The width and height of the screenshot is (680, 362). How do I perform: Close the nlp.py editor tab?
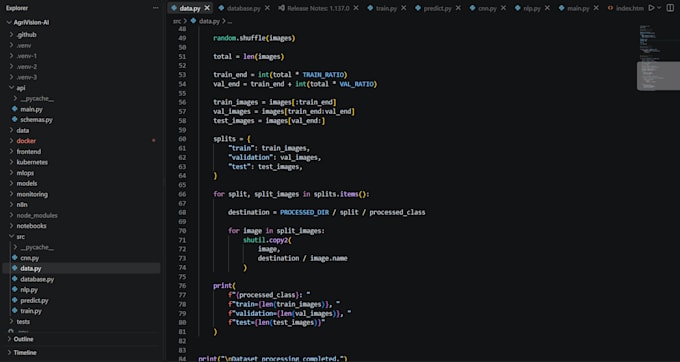(x=547, y=8)
